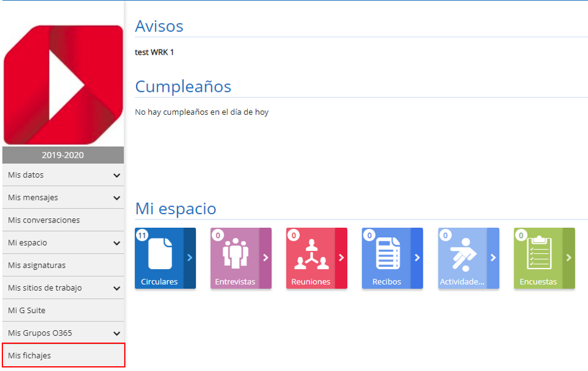Viewport: 588px width, 371px height.
Task: Expand the Mi espacio sidebar chevron
Action: pyautogui.click(x=117, y=243)
